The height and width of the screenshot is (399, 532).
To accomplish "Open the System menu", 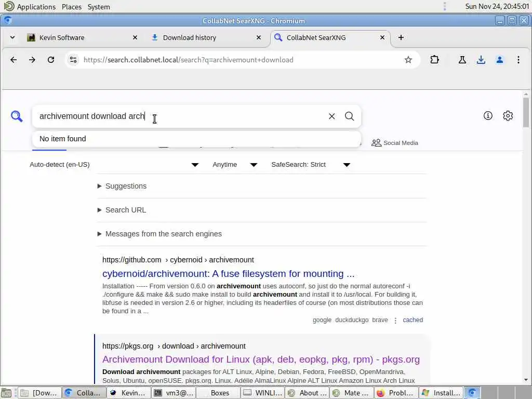I will 99,7.
